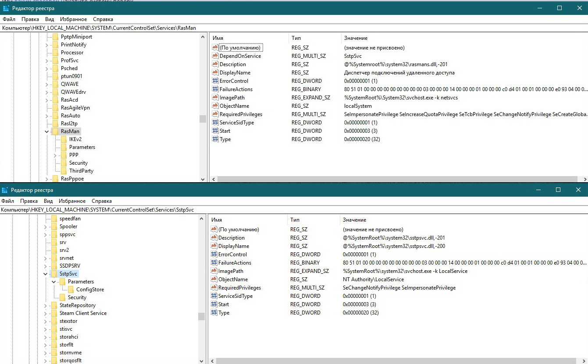588x364 pixels.
Task: Click the RasMan folder icon in tree
Action: tap(55, 131)
